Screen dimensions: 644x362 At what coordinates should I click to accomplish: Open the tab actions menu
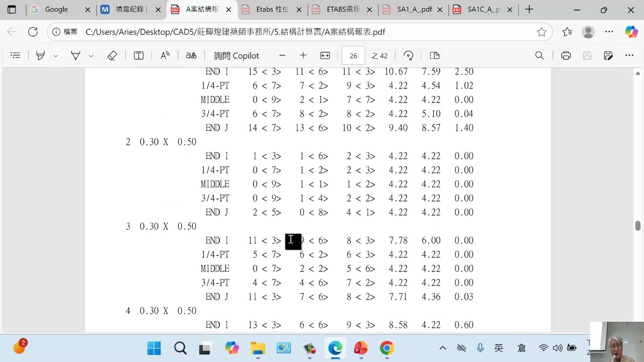[12, 10]
